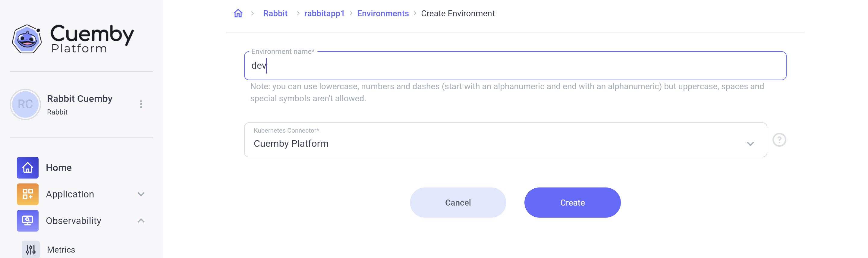Image resolution: width=868 pixels, height=258 pixels.
Task: Open rabbitapp1 from the breadcrumb
Action: point(324,13)
